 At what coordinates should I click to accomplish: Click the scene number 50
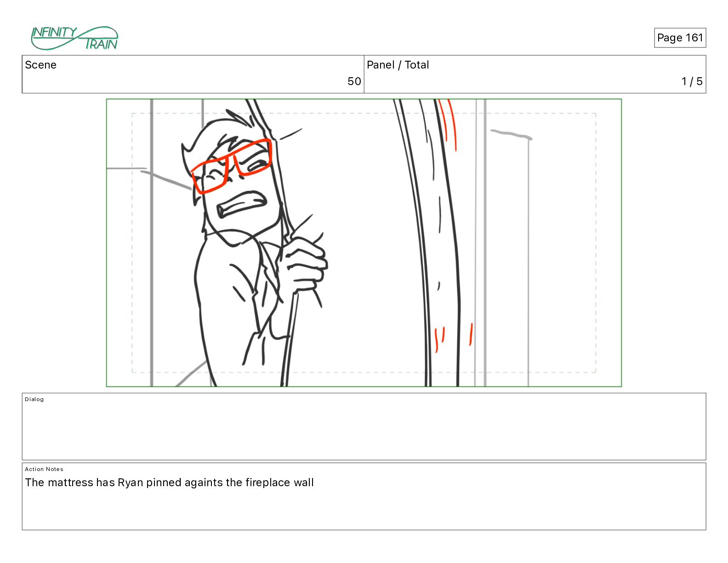point(354,81)
